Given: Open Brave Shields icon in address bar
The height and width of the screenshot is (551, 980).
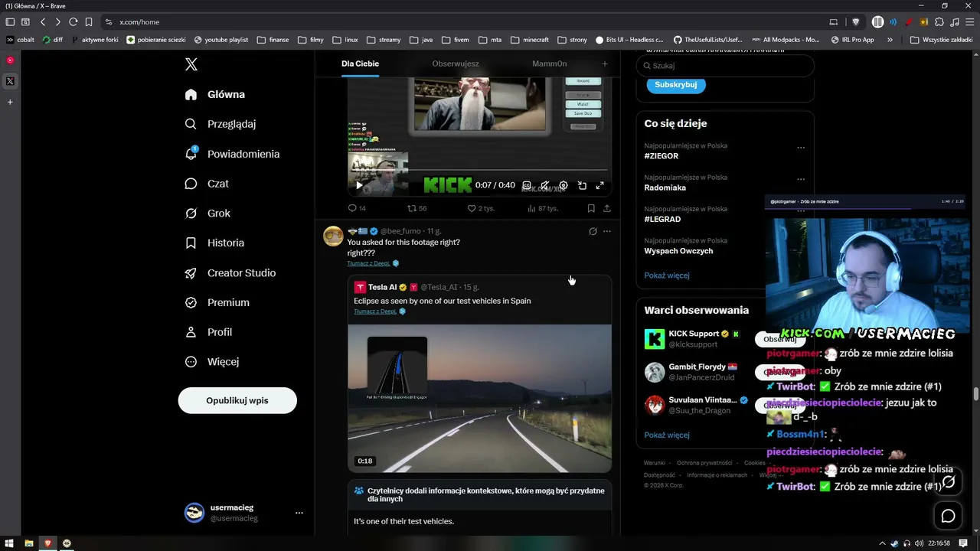Looking at the screenshot, I should pyautogui.click(x=856, y=22).
